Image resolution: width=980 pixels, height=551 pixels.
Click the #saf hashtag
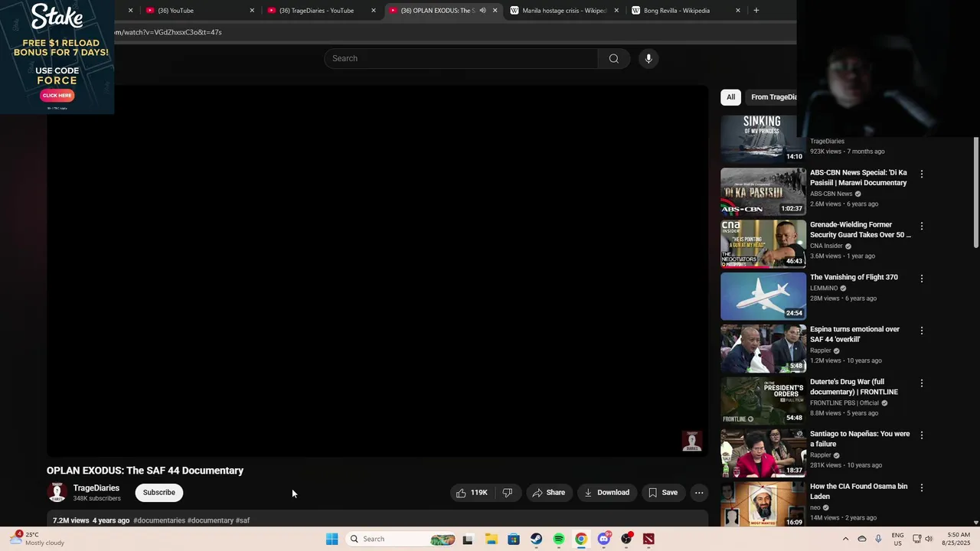click(243, 520)
